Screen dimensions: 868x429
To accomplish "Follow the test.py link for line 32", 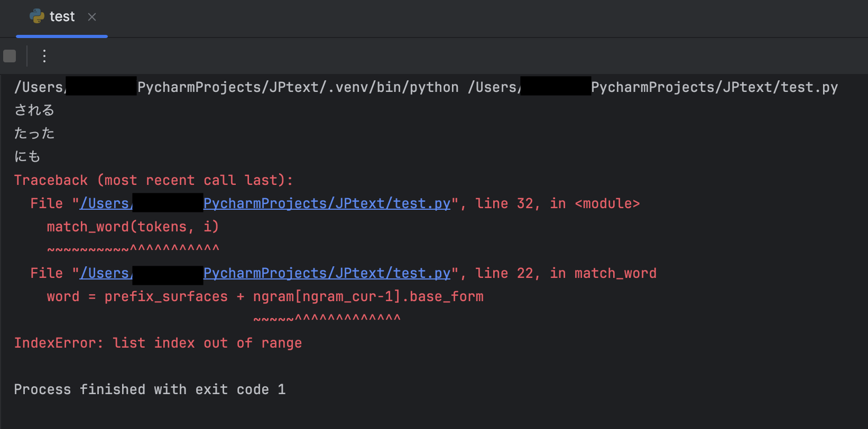I will 327,203.
